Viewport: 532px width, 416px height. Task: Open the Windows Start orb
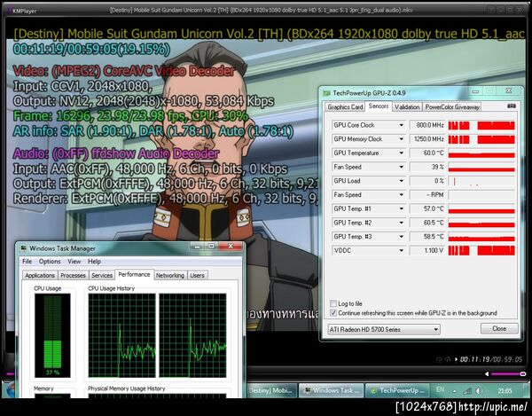click(x=10, y=389)
